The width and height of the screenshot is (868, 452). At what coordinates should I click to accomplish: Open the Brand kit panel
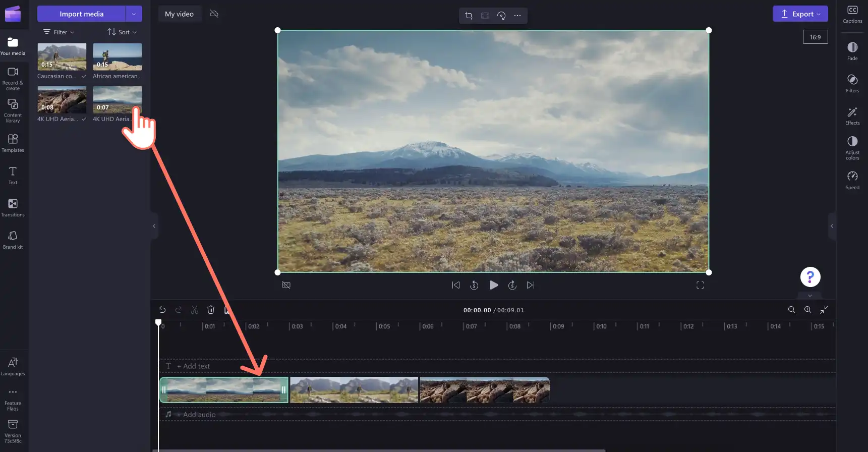coord(13,240)
